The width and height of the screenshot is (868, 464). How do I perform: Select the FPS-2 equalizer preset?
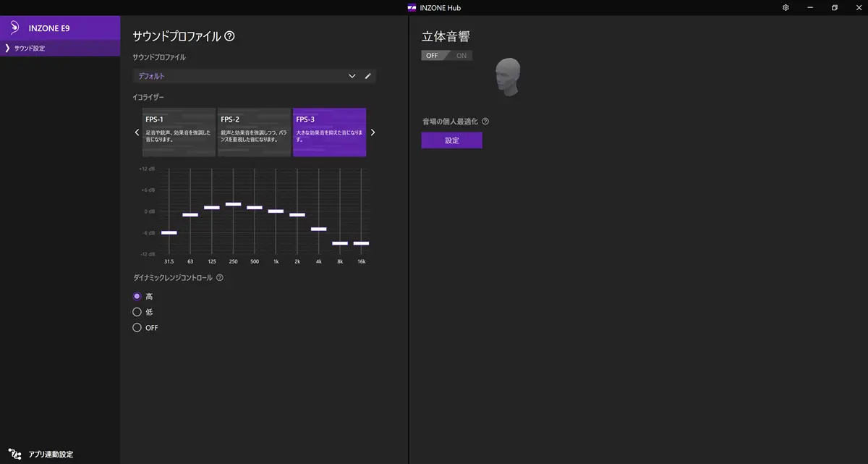(x=254, y=132)
